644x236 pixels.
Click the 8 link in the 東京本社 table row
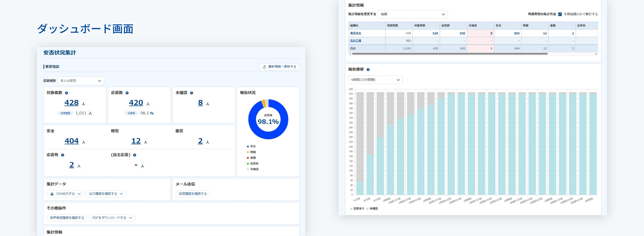click(x=491, y=33)
